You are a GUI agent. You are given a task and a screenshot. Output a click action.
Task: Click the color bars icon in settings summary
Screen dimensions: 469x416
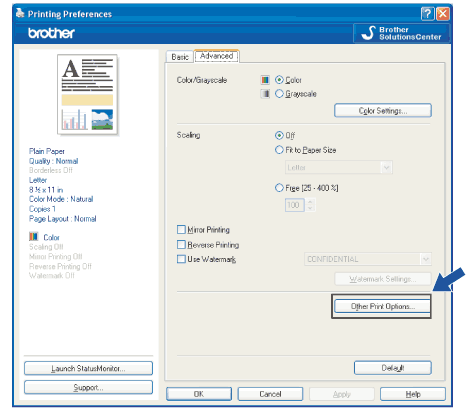(x=34, y=236)
